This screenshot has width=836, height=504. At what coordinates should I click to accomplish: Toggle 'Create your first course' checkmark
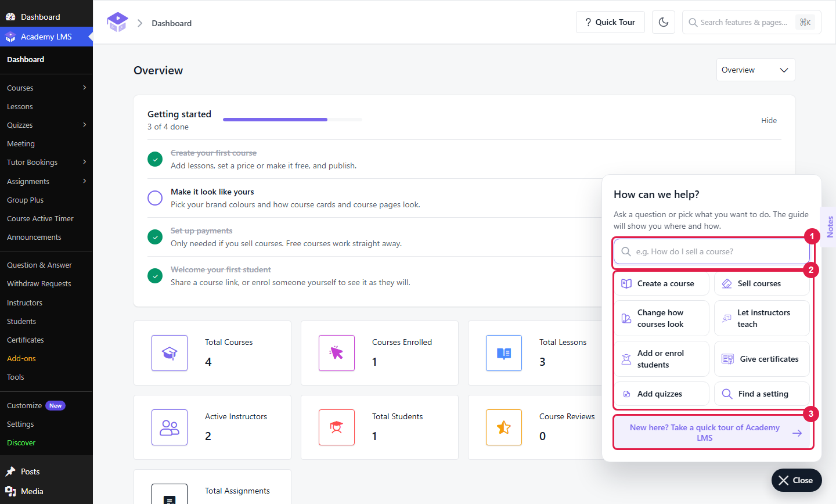pos(155,159)
